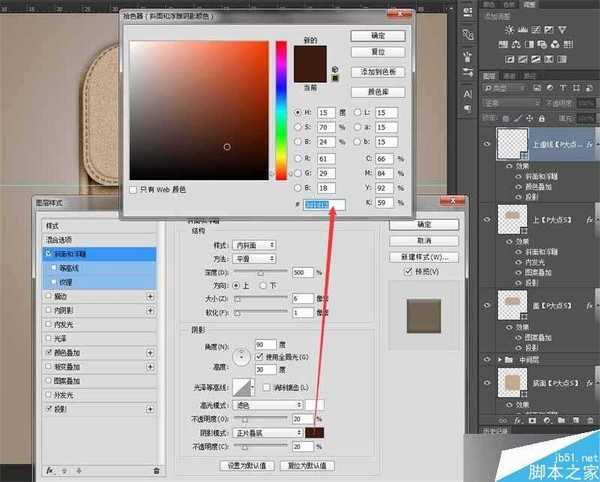The height and width of the screenshot is (482, 600).
Task: Add a Gradient Map adjustment
Action: [x=562, y=59]
